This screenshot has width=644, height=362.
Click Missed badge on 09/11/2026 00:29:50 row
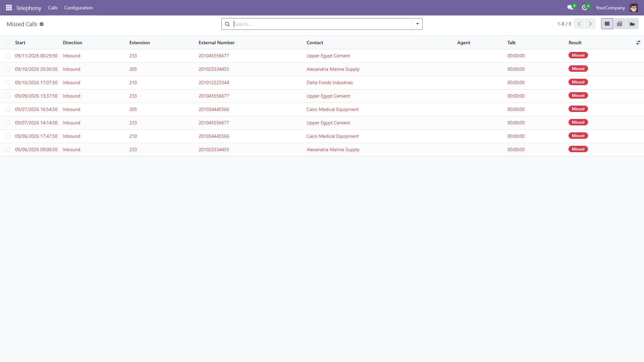(578, 55)
